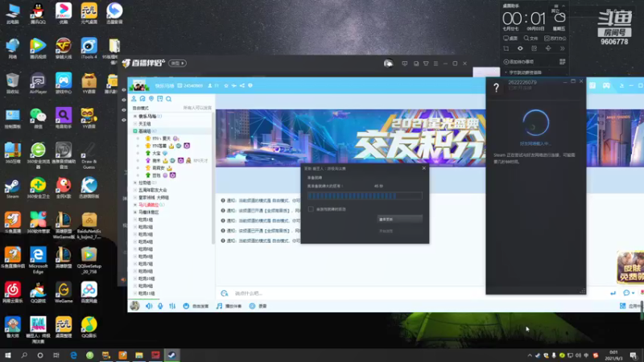Click the music note accompaniment button in YY
The width and height of the screenshot is (644, 362).
pyautogui.click(x=229, y=306)
